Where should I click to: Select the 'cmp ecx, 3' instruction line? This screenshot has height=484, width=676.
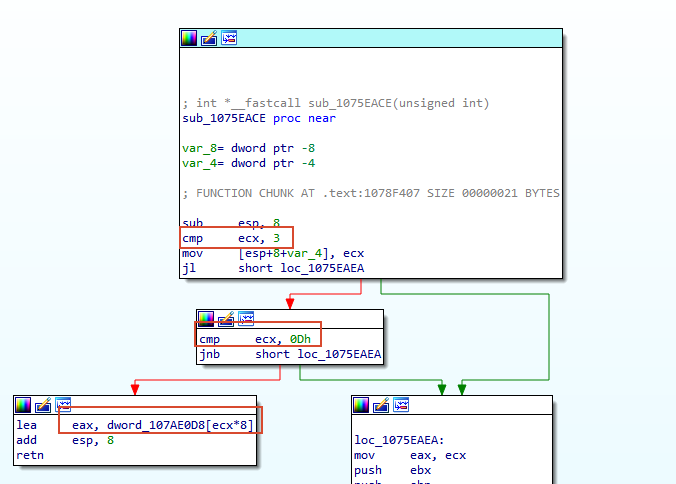coord(231,238)
